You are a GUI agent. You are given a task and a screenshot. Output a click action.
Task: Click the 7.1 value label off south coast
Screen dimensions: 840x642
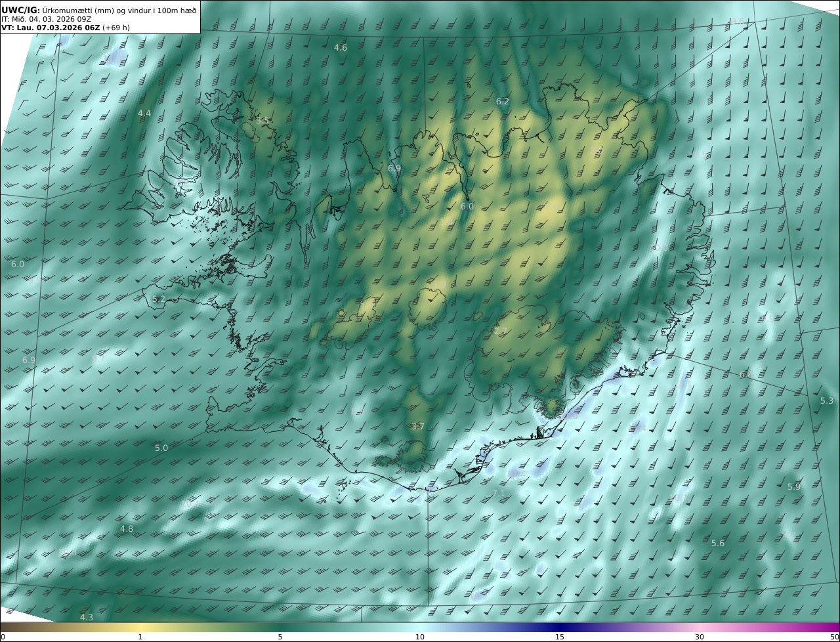499,493
